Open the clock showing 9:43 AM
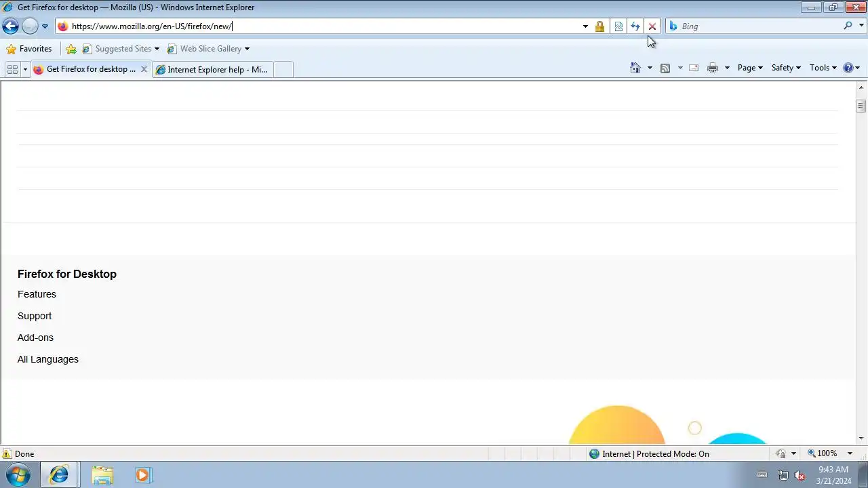Screen dimensions: 868x488 pyautogui.click(x=833, y=475)
